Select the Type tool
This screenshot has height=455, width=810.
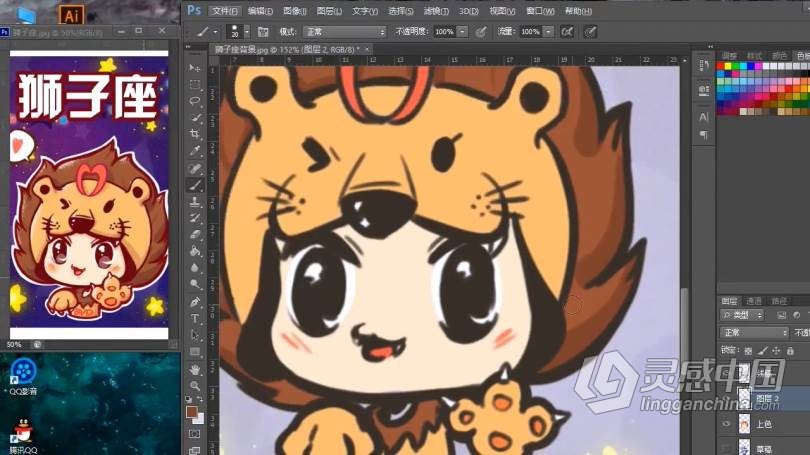point(195,318)
